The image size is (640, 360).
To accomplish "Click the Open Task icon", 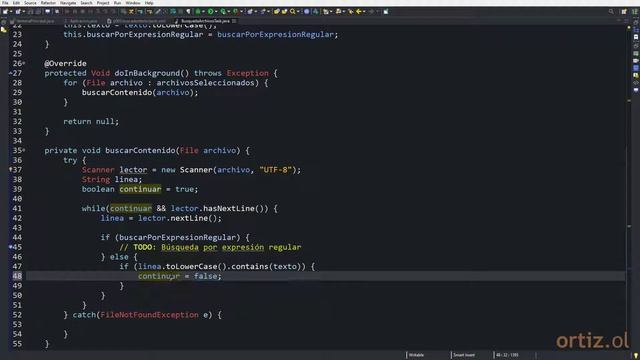I will [x=284, y=11].
